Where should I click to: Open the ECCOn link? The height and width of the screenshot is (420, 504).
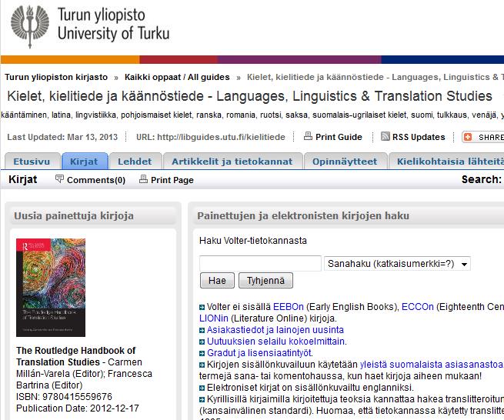click(x=418, y=307)
